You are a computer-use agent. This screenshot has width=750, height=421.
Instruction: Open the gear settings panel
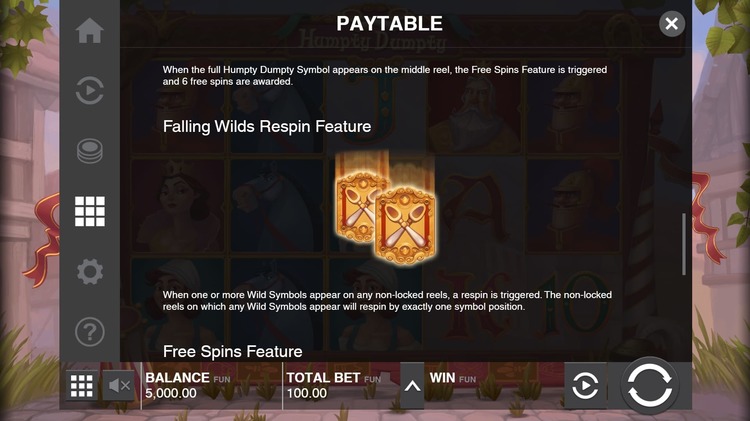(x=89, y=272)
